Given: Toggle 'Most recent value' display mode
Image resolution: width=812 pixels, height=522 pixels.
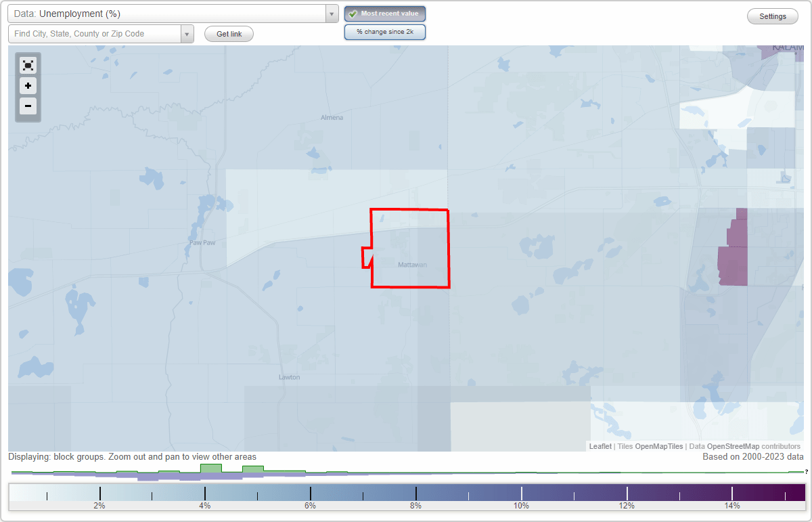Looking at the screenshot, I should (x=385, y=13).
